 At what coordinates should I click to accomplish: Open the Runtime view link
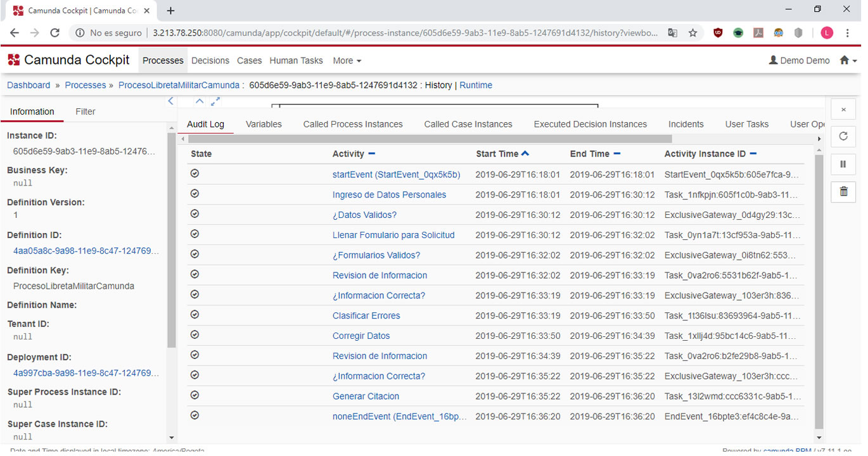[476, 85]
